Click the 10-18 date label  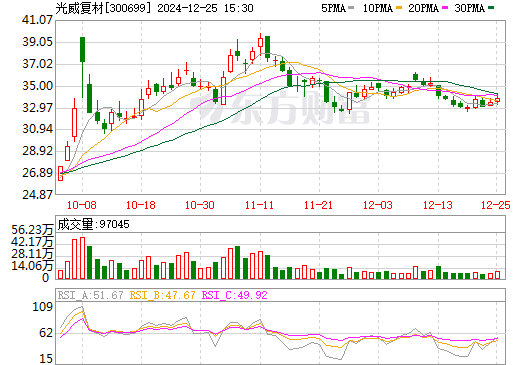(141, 205)
